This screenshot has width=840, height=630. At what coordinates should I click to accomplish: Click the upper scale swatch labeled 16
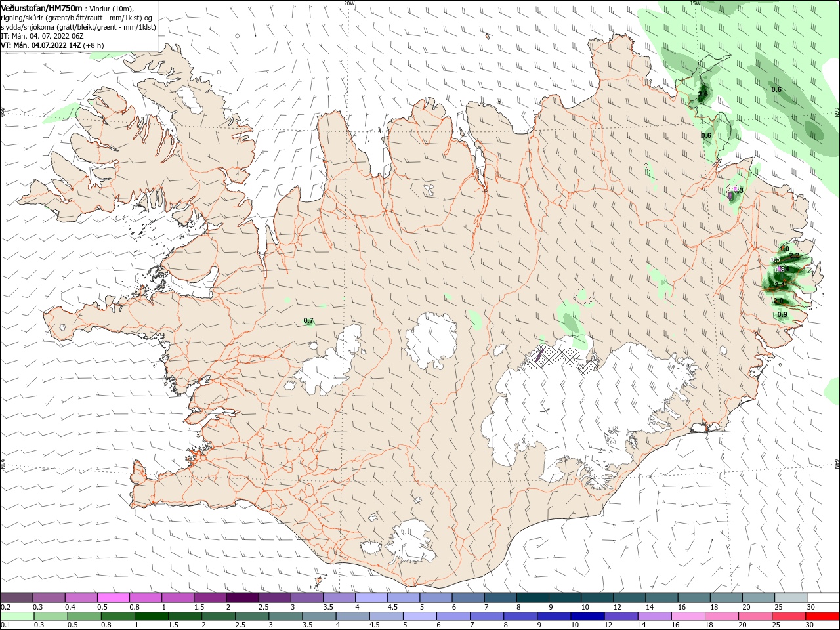click(693, 598)
